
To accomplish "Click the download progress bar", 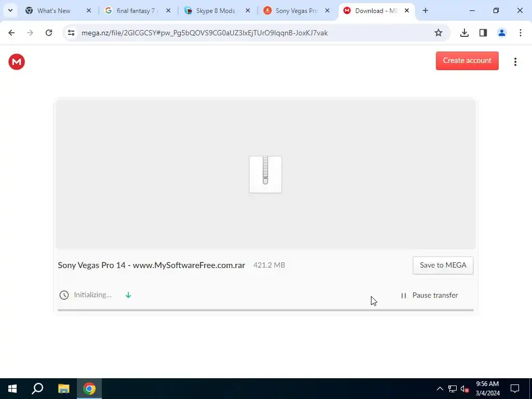I will click(x=265, y=310).
